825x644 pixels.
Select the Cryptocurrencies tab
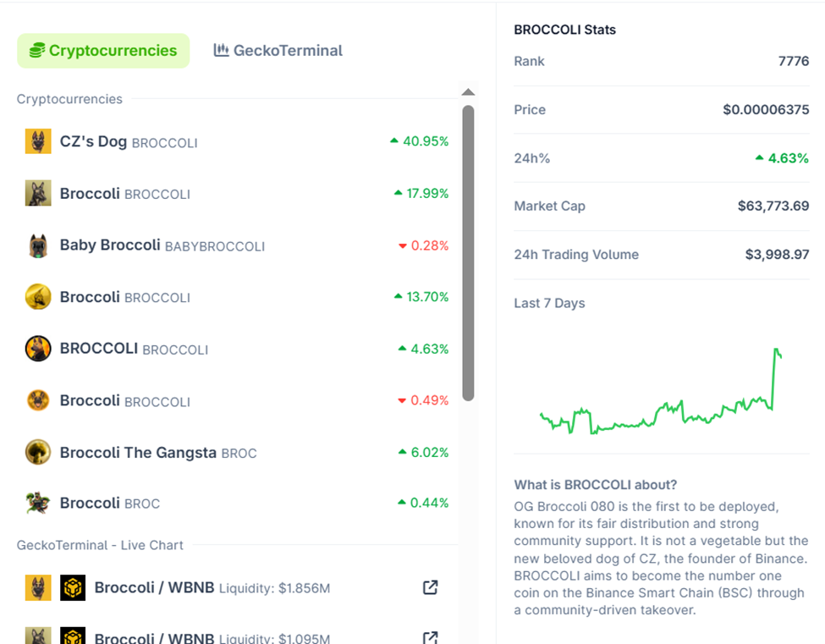click(x=103, y=51)
